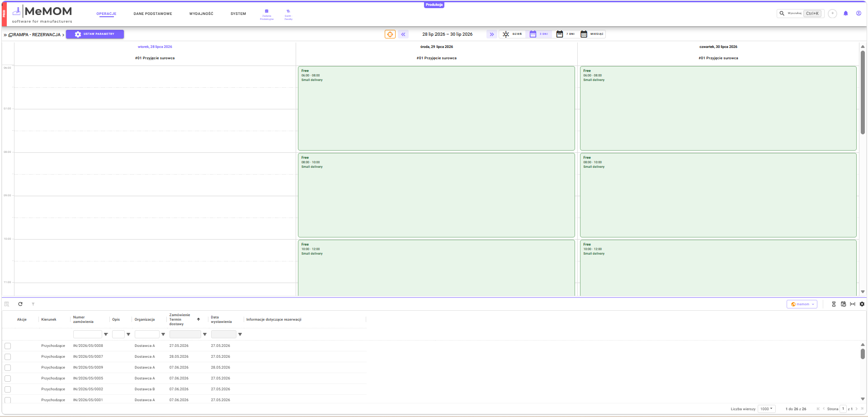Open filter options for Data wystawienia column
Viewport: 868px width, 417px height.
pyautogui.click(x=240, y=335)
